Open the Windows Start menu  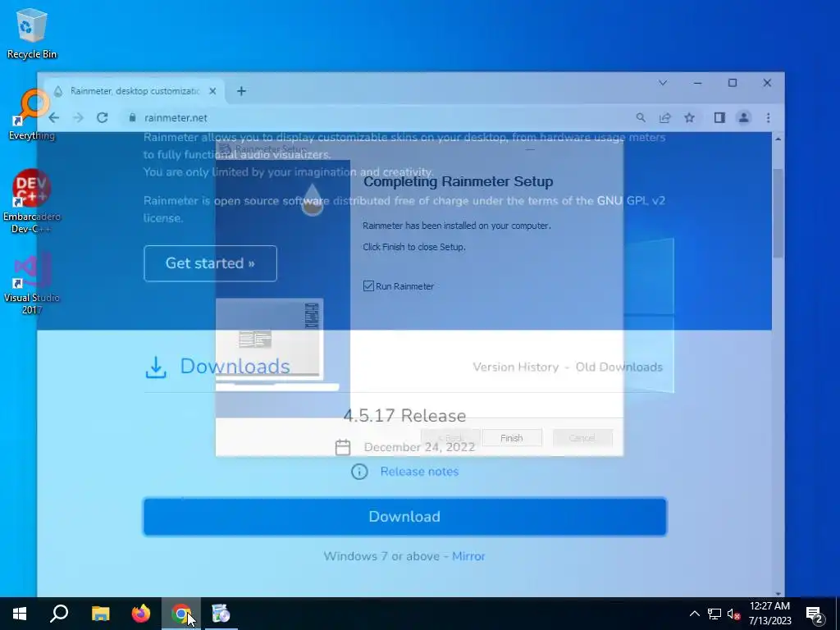click(20, 614)
